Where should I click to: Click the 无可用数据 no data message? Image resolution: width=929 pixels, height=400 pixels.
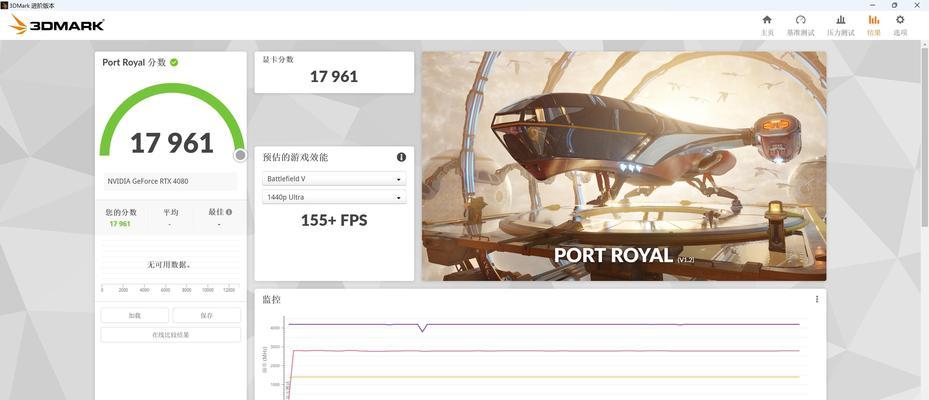[169, 265]
